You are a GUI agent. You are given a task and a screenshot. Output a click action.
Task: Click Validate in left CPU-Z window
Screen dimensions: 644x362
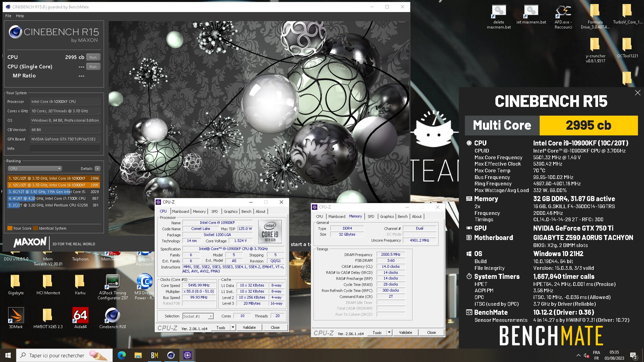point(249,327)
